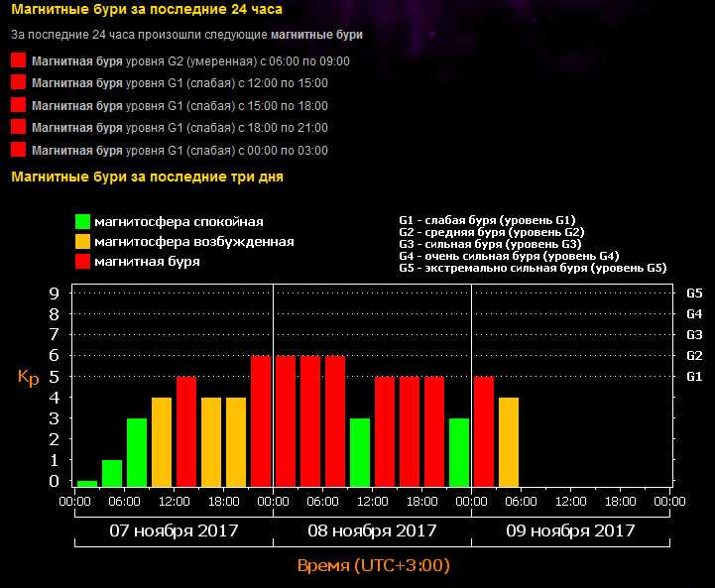The image size is (715, 588).
Task: Click the 'G5' level label on right axis
Action: [694, 294]
